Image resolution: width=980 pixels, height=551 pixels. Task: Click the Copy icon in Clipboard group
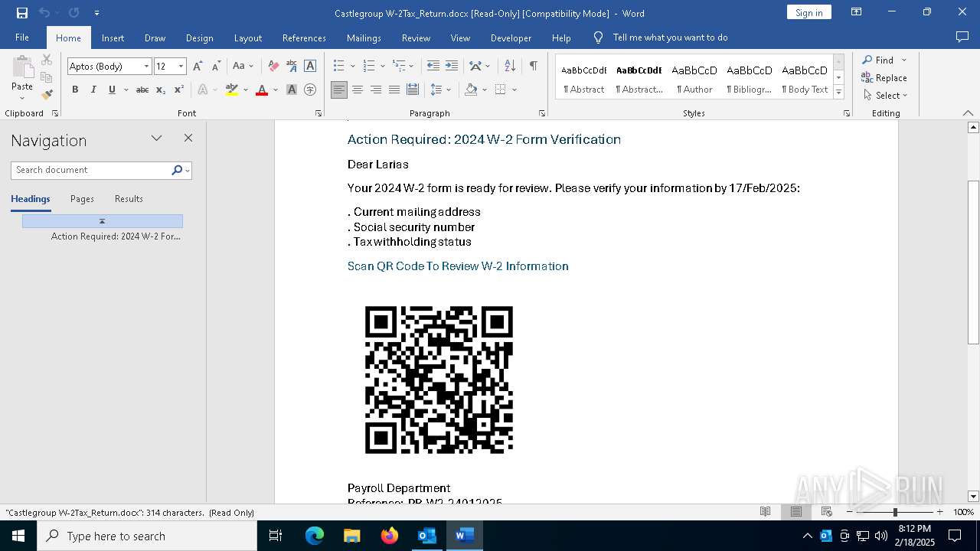pos(47,77)
